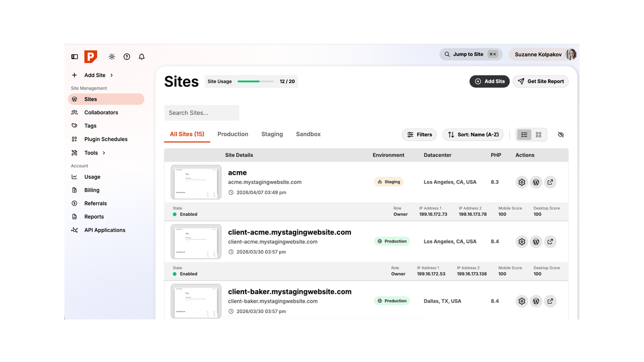The height and width of the screenshot is (362, 644).
Task: Click the Tags label icon
Action: 75,126
